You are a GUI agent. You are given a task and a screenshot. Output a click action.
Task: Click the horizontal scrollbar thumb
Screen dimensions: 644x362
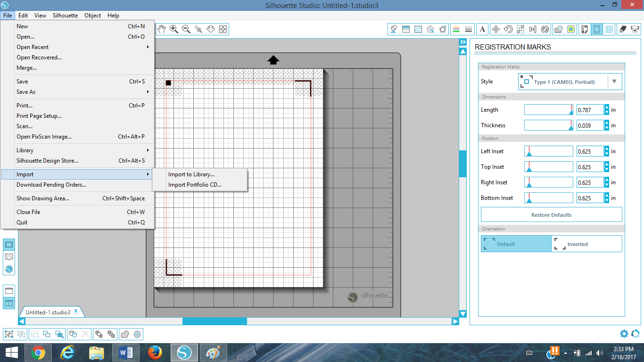(x=215, y=321)
